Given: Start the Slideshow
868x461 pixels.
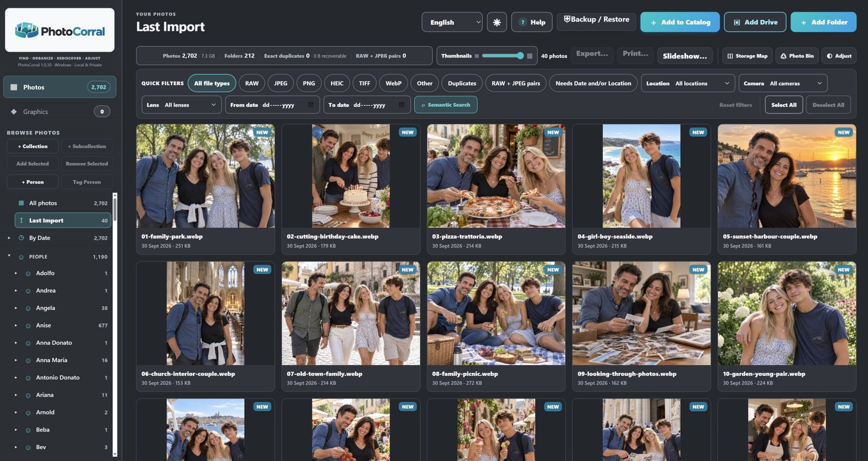Looking at the screenshot, I should (x=685, y=56).
